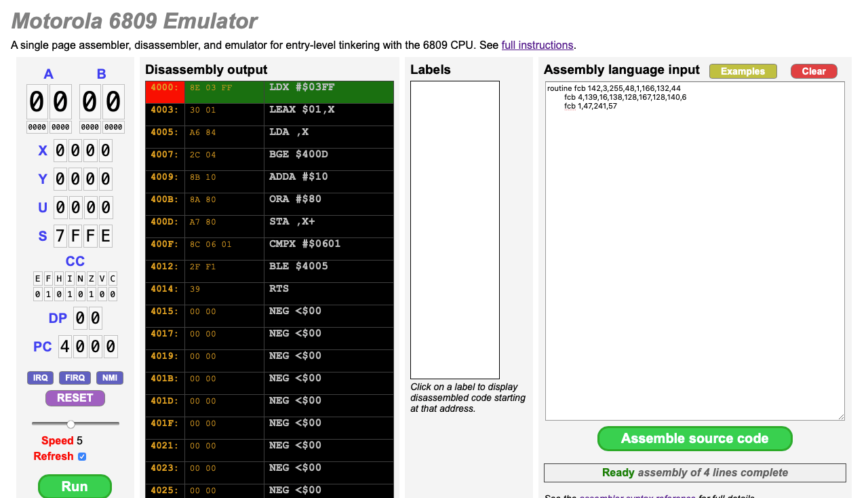
Task: Click the Disassembly output heading
Action: (x=206, y=69)
